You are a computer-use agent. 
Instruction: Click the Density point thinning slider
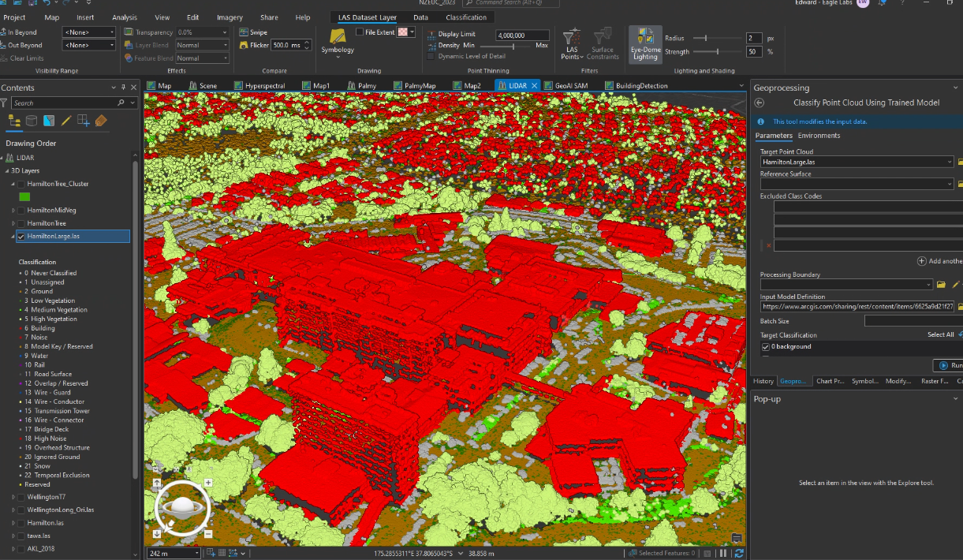click(x=505, y=46)
